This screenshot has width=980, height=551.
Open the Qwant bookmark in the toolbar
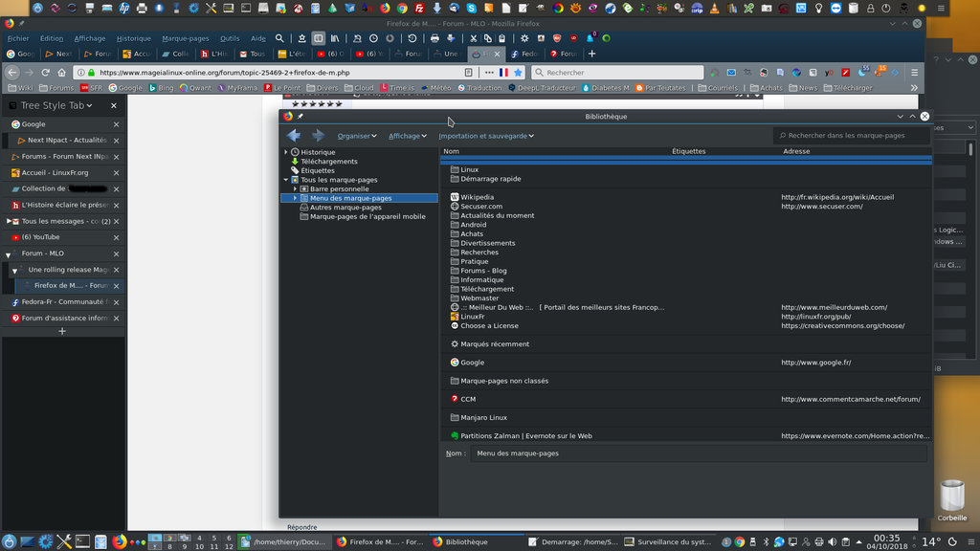tap(196, 88)
